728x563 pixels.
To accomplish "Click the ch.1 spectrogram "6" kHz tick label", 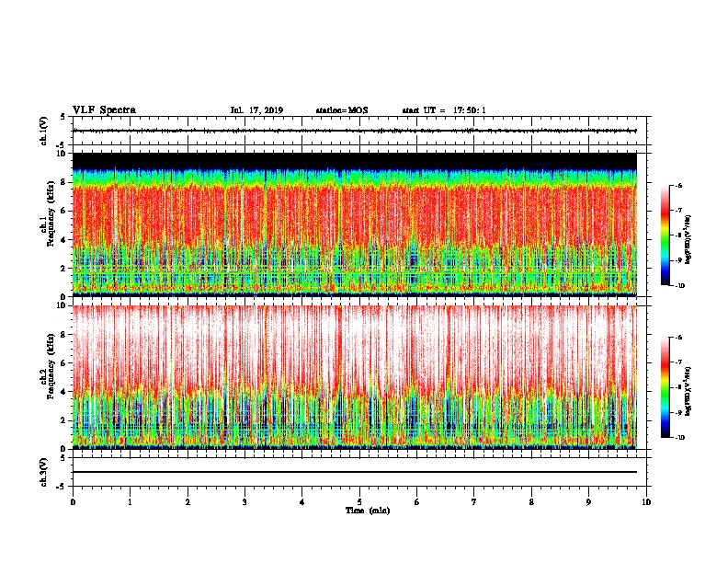I will [x=63, y=211].
